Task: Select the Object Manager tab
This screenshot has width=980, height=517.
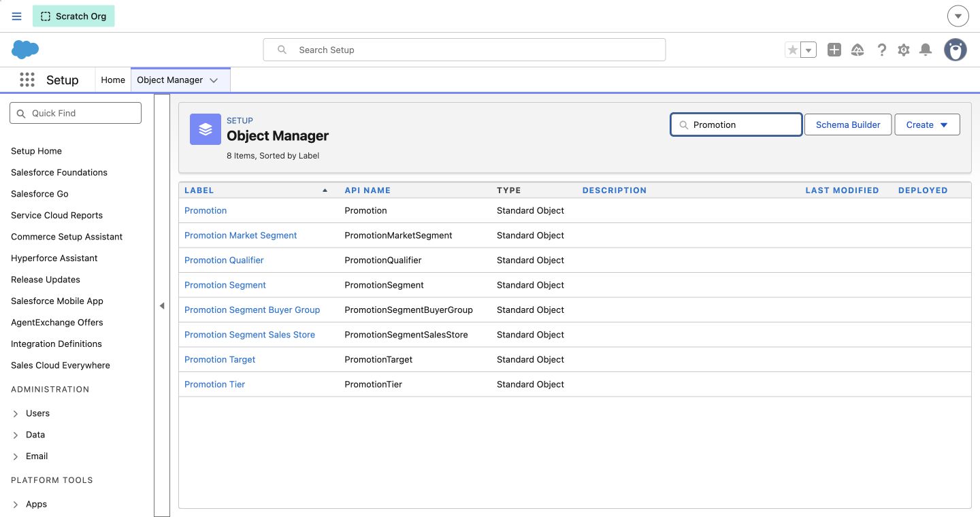Action: point(170,80)
